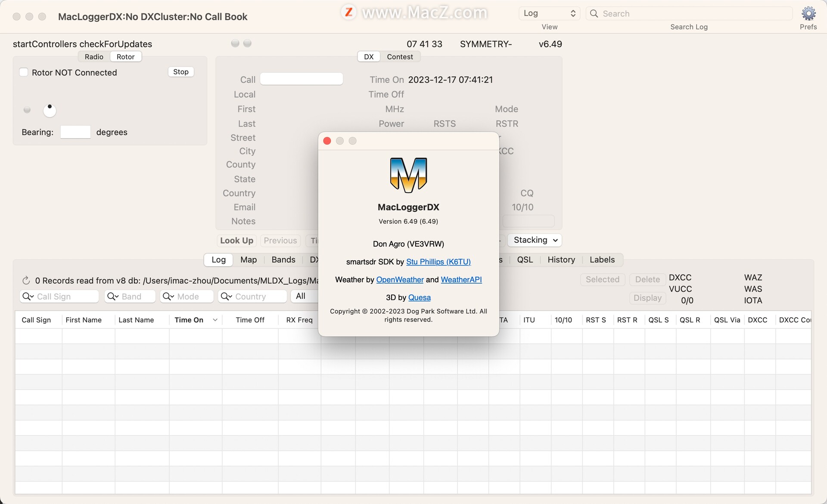
Task: Open Call Sign filter search menu icon
Action: (x=28, y=297)
